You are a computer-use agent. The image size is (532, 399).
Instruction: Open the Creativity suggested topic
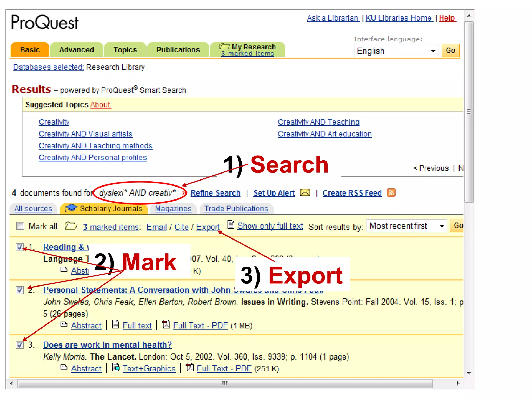coord(54,122)
